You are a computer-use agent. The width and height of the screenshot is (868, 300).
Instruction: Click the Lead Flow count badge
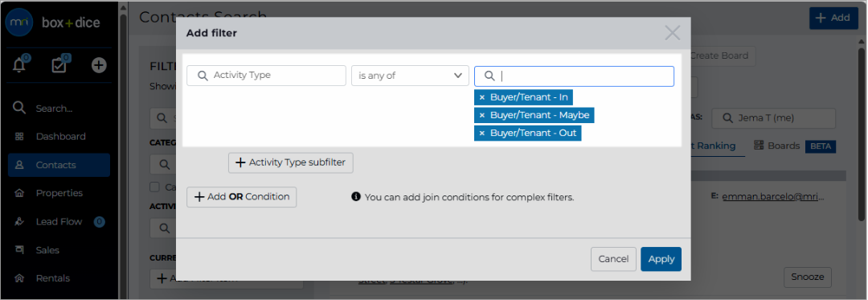pyautogui.click(x=99, y=222)
